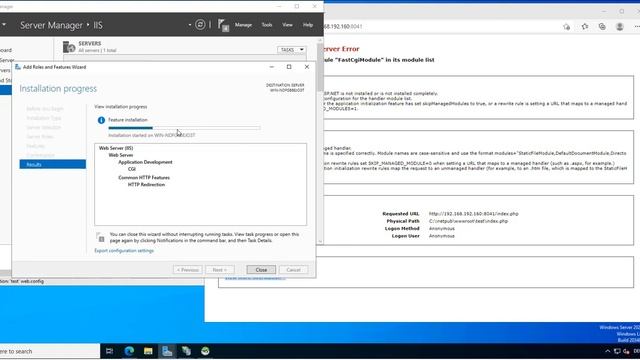This screenshot has width=640, height=360.
Task: Open the green globe app on the taskbar
Action: tap(205, 351)
